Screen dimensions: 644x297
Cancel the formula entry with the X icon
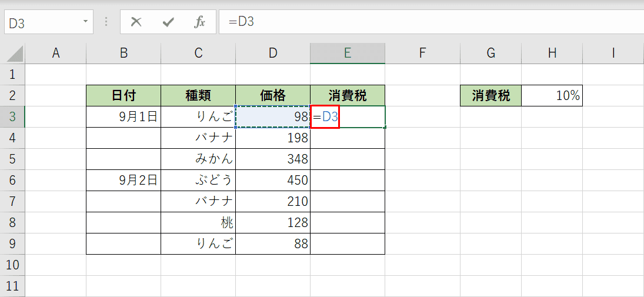tap(136, 22)
